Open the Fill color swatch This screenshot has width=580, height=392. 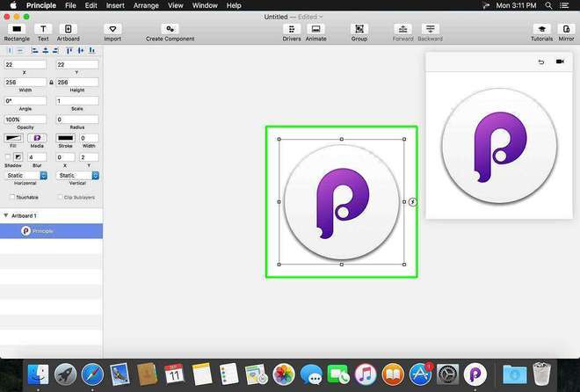point(13,138)
